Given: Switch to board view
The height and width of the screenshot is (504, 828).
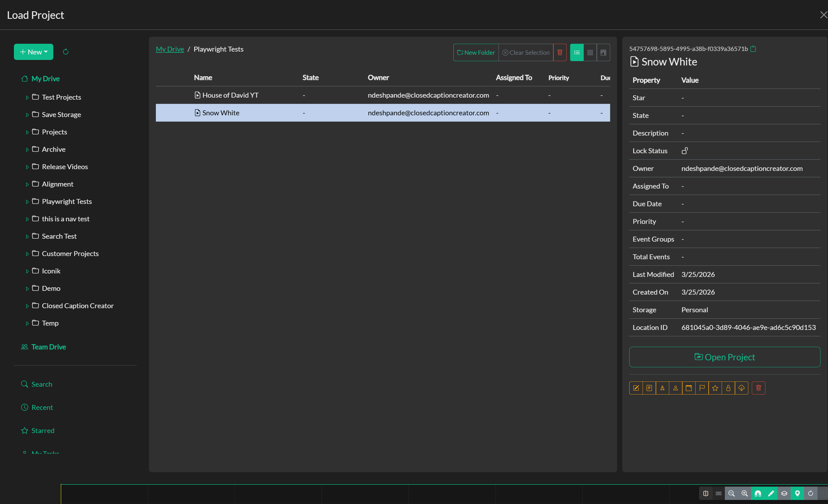Looking at the screenshot, I should (603, 52).
